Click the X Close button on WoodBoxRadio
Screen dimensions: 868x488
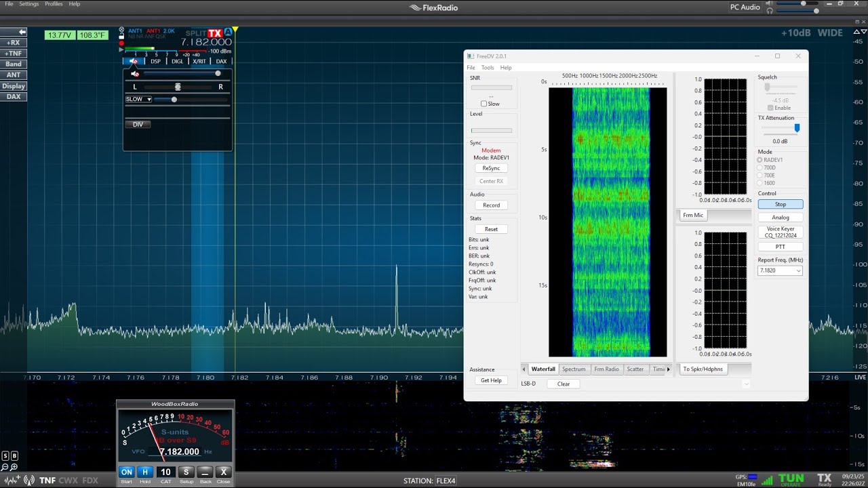[224, 472]
